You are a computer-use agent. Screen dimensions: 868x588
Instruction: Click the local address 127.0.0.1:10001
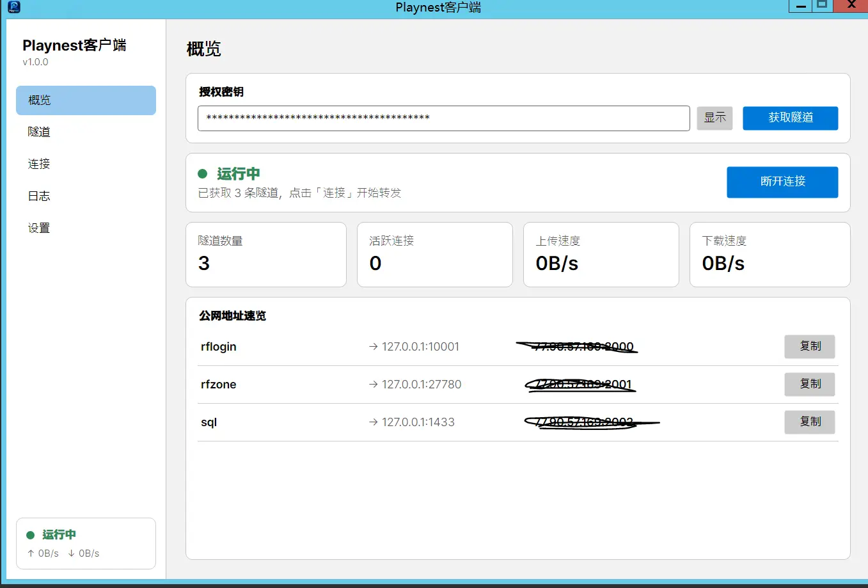point(420,347)
